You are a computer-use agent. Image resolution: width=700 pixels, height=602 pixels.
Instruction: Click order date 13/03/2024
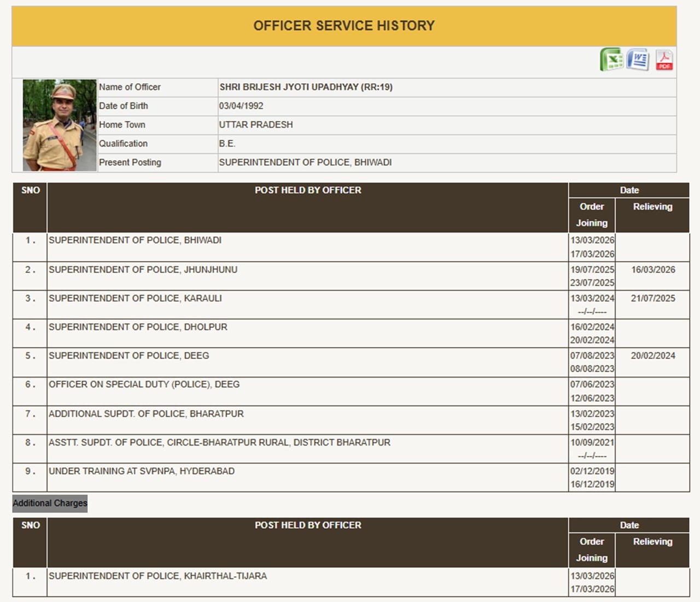click(x=592, y=298)
